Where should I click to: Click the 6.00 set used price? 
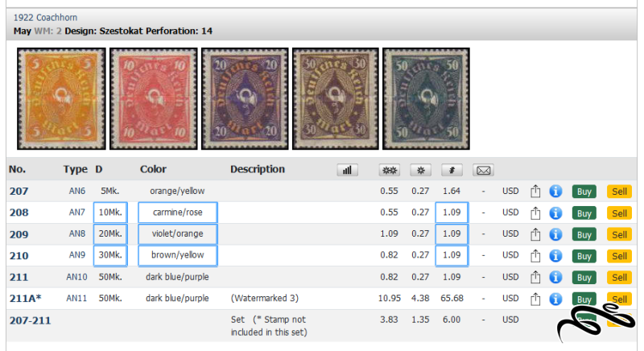pos(452,320)
